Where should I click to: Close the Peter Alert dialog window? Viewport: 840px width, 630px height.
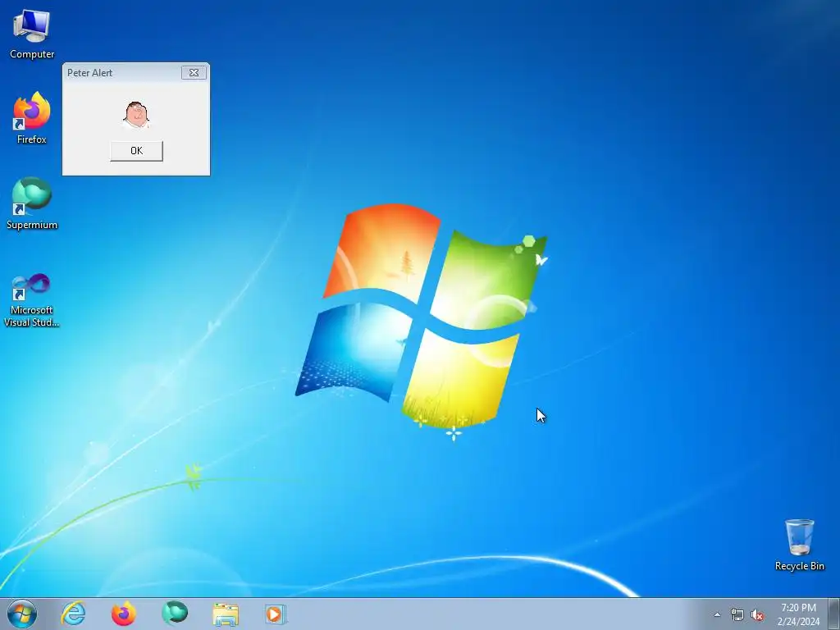coord(194,73)
